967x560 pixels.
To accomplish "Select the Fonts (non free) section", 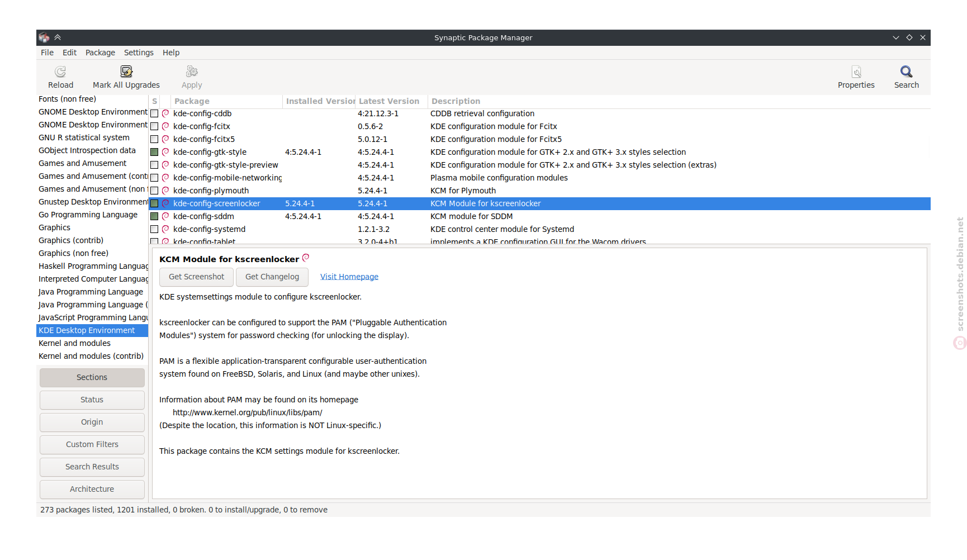I will coord(92,99).
